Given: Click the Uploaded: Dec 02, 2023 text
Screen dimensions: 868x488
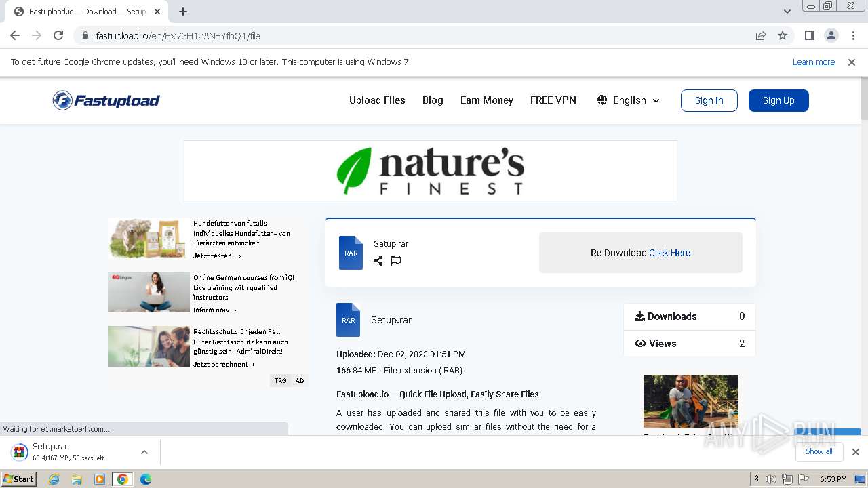Looking at the screenshot, I should point(401,354).
